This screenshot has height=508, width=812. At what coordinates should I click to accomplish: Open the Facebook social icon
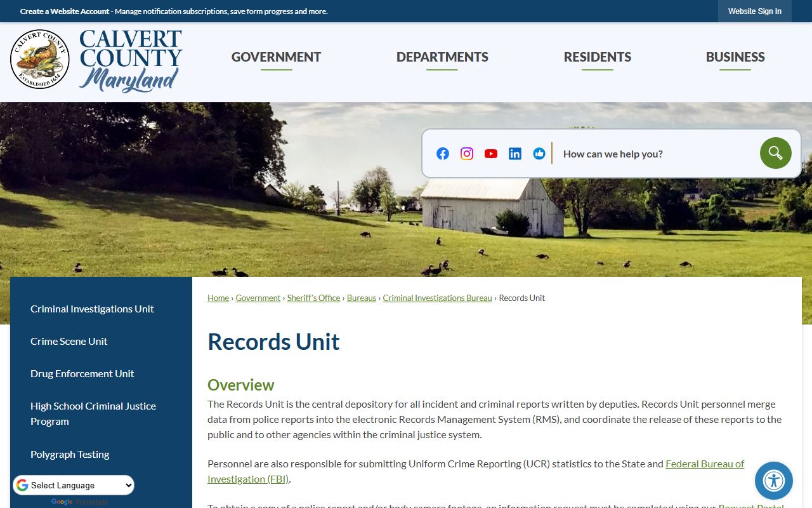[x=443, y=154]
